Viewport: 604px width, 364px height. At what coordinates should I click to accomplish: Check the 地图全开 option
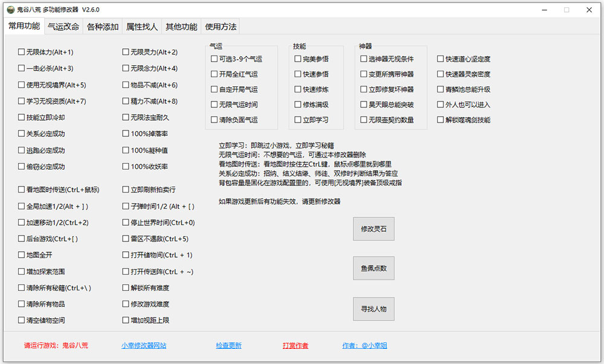tap(36, 255)
